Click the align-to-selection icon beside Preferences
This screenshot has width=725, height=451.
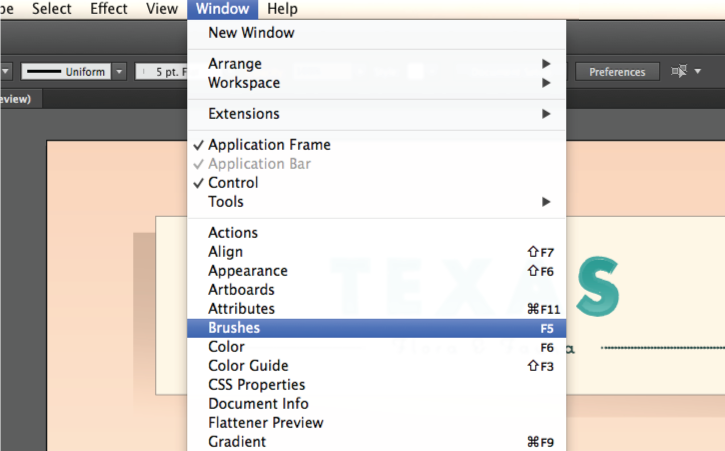coord(679,71)
